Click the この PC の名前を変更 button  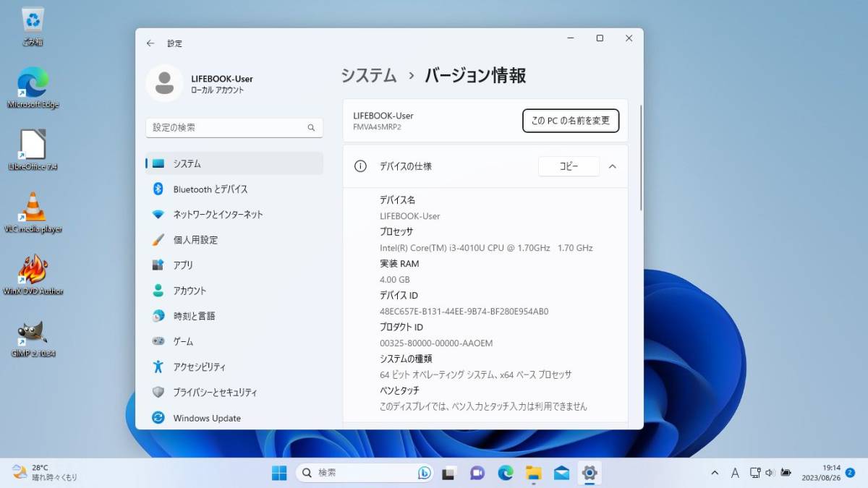[x=571, y=121]
